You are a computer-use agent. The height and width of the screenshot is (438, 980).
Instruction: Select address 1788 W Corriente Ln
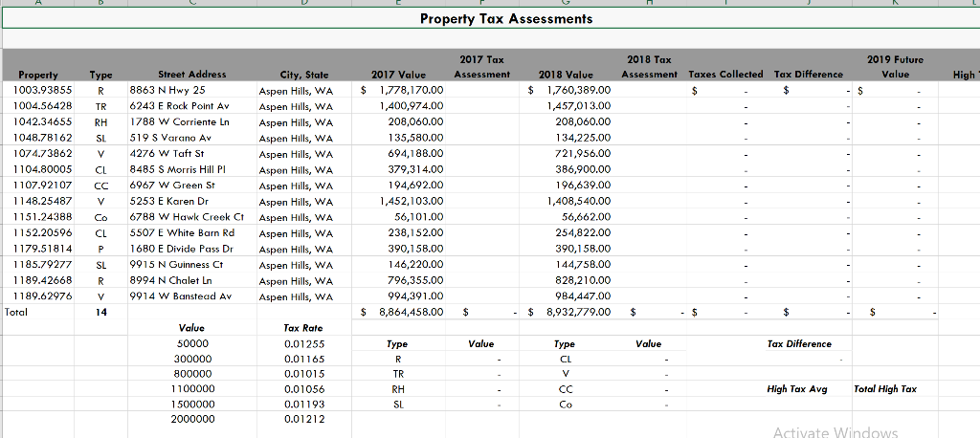tap(179, 121)
